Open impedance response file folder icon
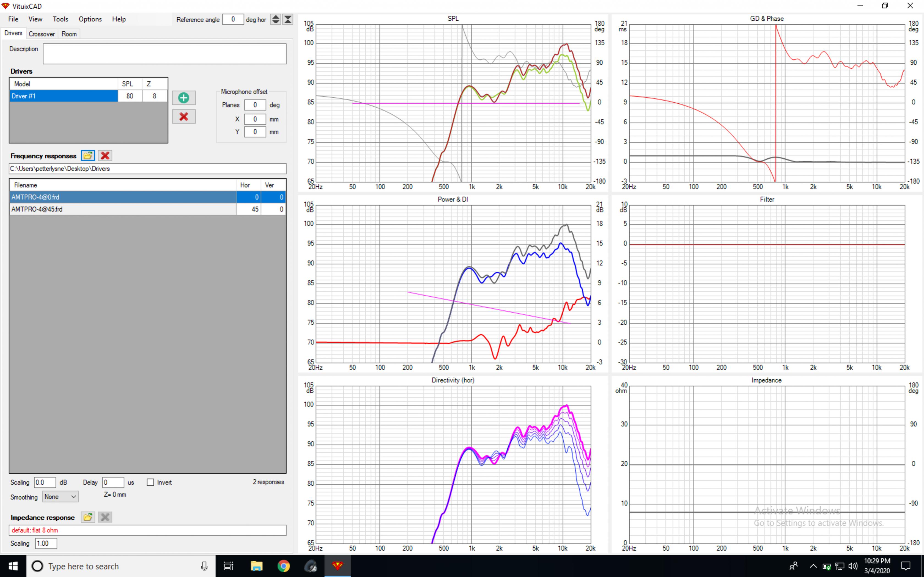This screenshot has width=924, height=577. click(88, 517)
